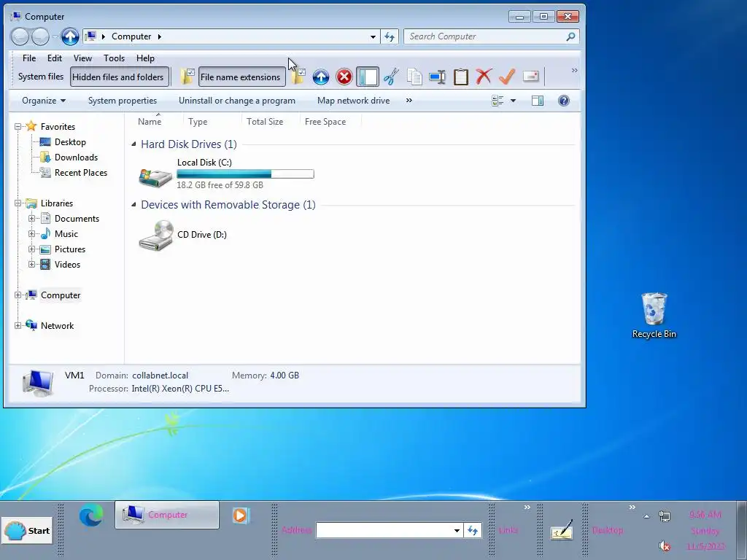Collapse Hard Disk Drives group
747x560 pixels.
point(133,144)
